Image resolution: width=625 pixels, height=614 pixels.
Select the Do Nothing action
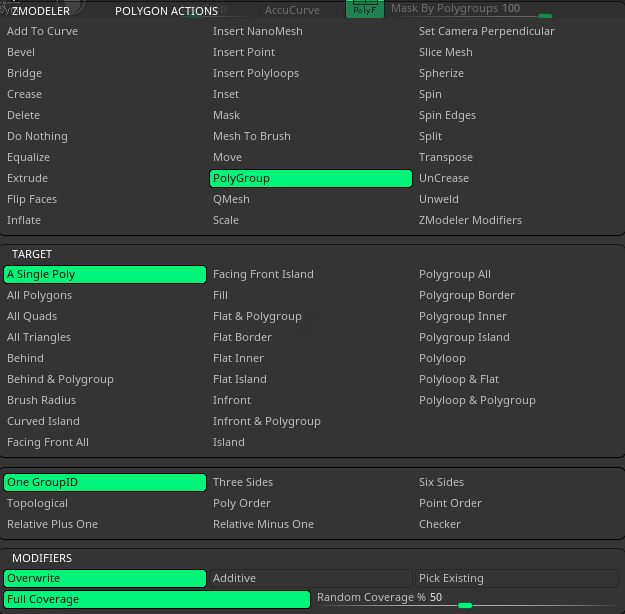coord(37,136)
